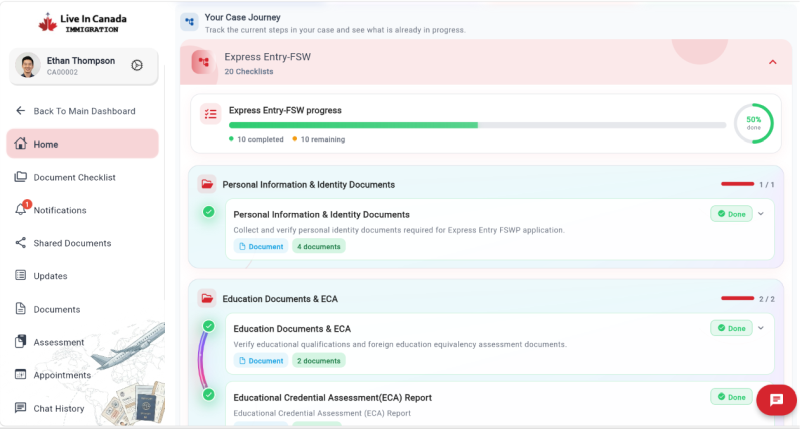Click the Express Entry-FSW green progress bar
The width and height of the screenshot is (800, 429).
[354, 125]
